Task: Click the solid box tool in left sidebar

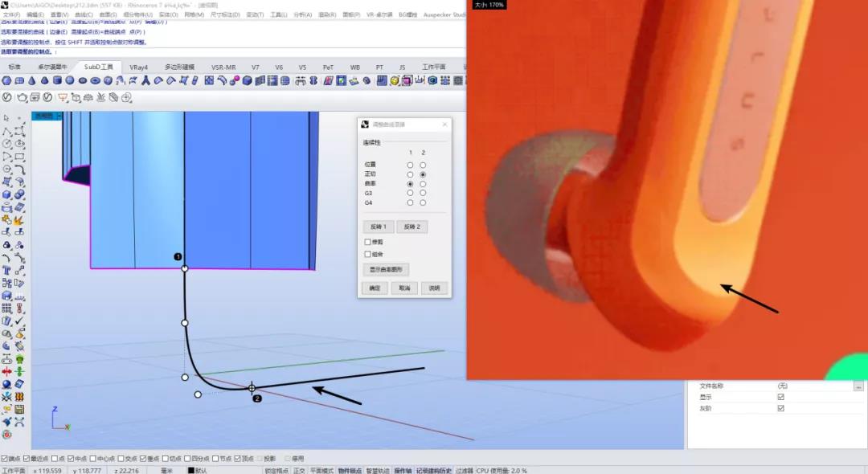Action: pos(6,194)
